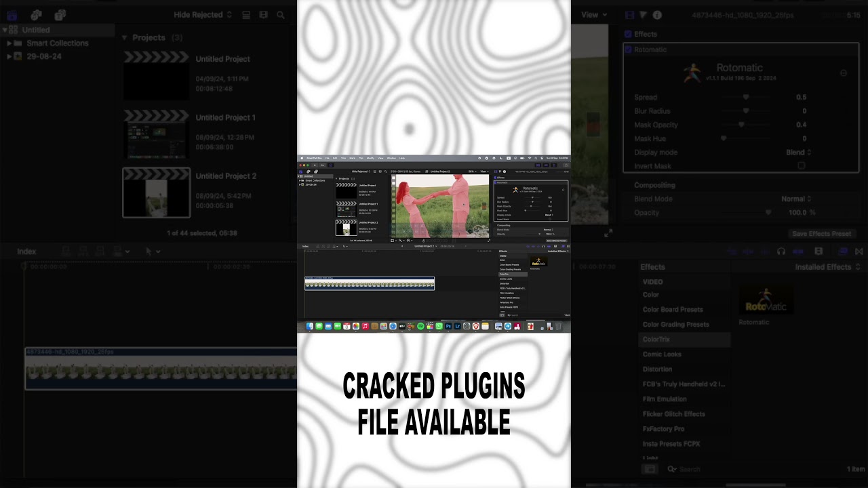Adjust Compositing Opacity slider in dimmed backdrop
The height and width of the screenshot is (488, 868).
pyautogui.click(x=768, y=212)
